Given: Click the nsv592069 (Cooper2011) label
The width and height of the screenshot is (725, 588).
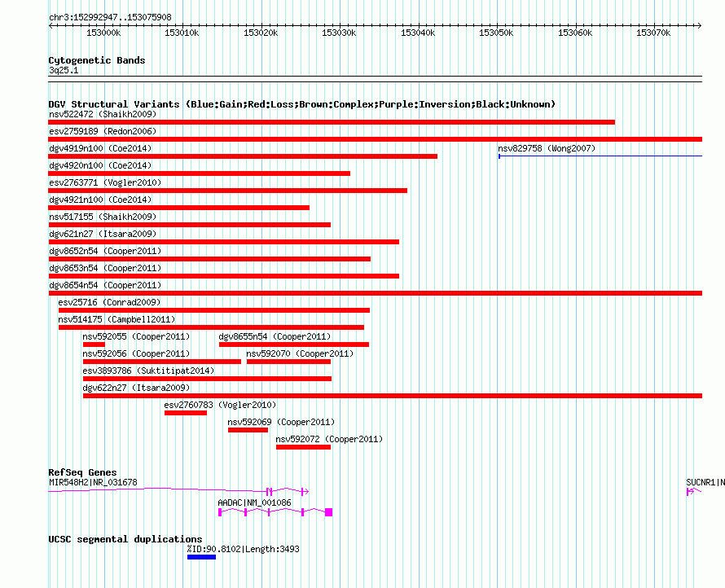Looking at the screenshot, I should (x=281, y=422).
